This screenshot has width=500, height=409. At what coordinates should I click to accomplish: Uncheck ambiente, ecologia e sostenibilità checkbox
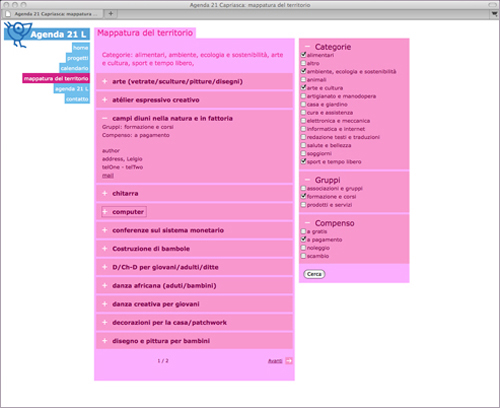tap(303, 71)
